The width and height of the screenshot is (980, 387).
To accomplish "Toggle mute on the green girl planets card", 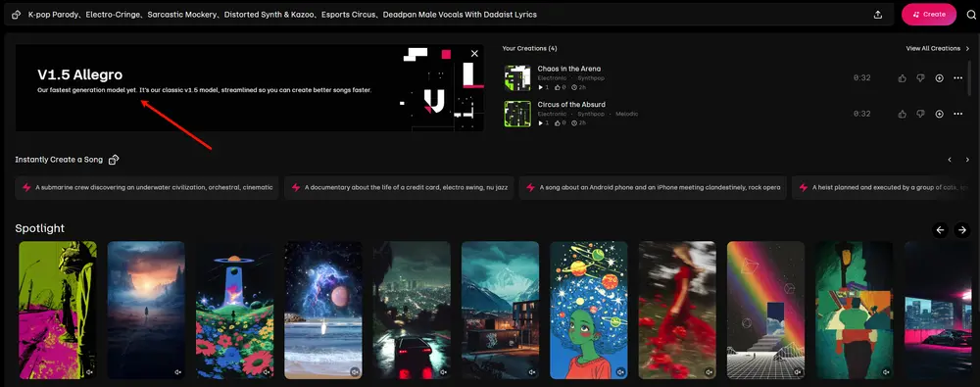I will pyautogui.click(x=620, y=372).
